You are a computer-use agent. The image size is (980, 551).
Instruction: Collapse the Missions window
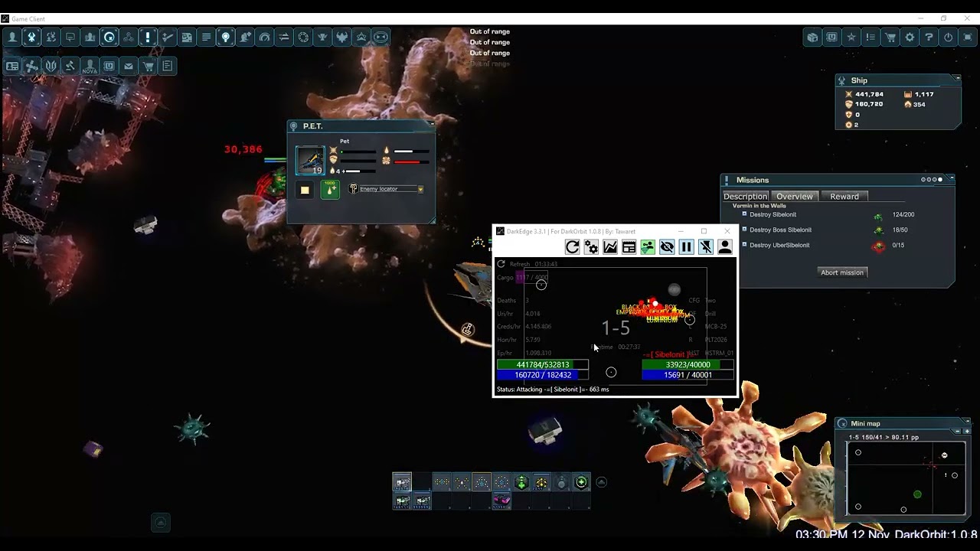point(952,179)
